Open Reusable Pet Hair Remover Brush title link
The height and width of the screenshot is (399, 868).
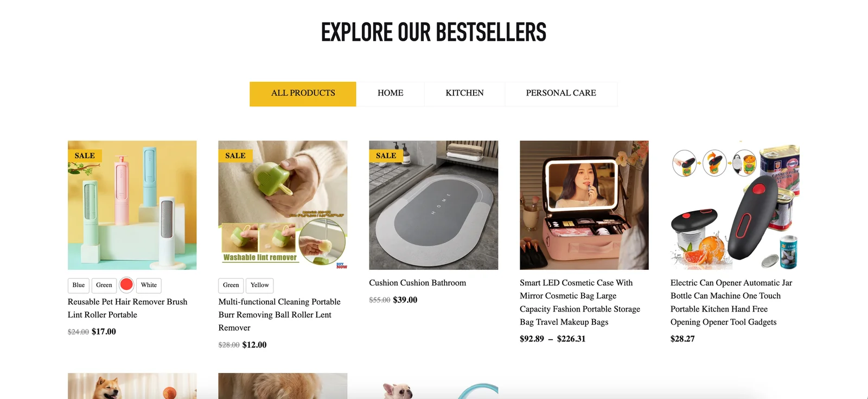tap(127, 308)
